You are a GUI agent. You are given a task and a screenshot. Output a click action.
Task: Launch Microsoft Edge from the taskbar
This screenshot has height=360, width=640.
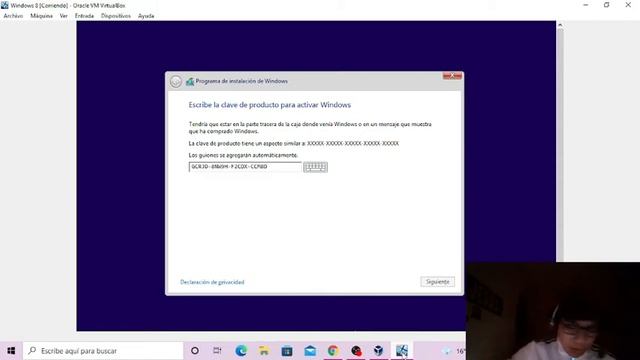tap(241, 351)
